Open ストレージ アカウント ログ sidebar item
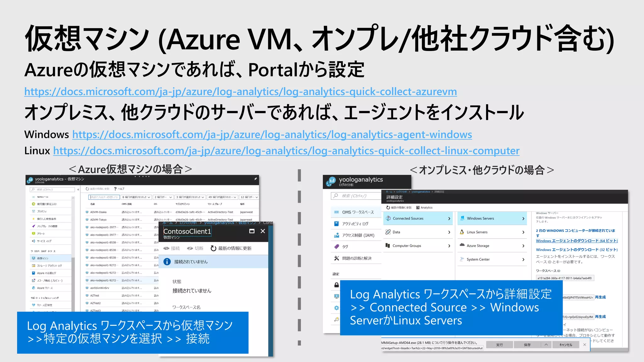 50,266
